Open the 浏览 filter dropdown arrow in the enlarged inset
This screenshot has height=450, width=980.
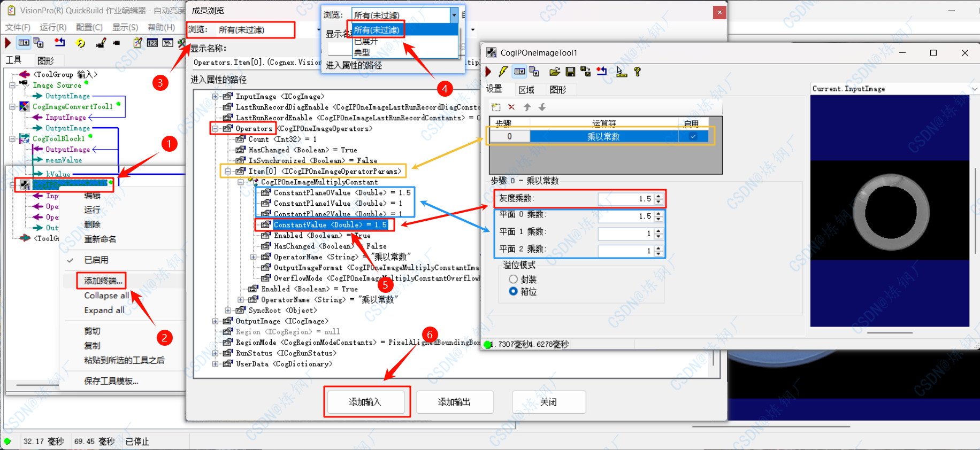pos(454,15)
